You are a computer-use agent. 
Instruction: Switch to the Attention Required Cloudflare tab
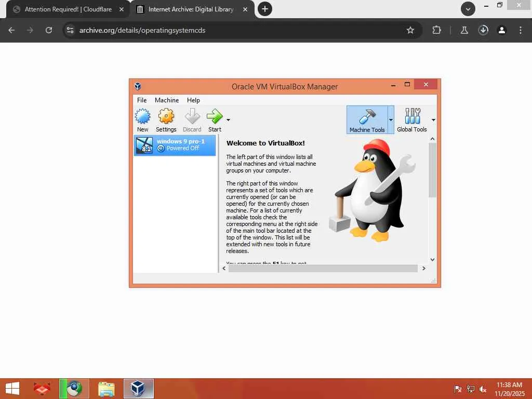[68, 9]
